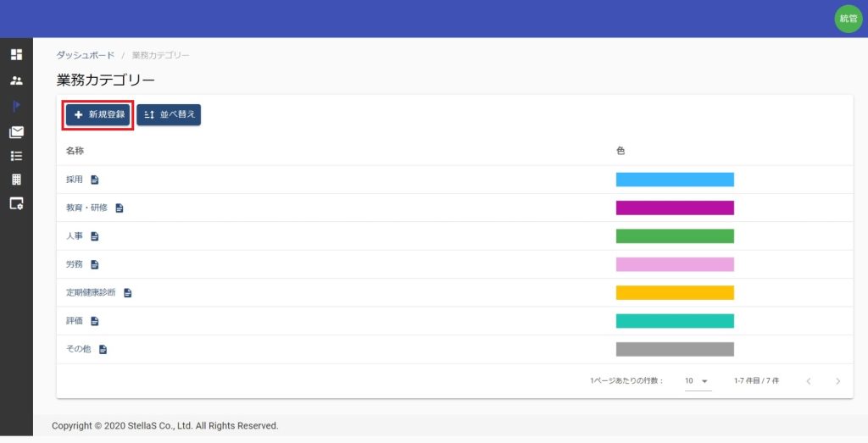Click the light blue 採用 color bar
This screenshot has height=443, width=868.
(x=675, y=180)
